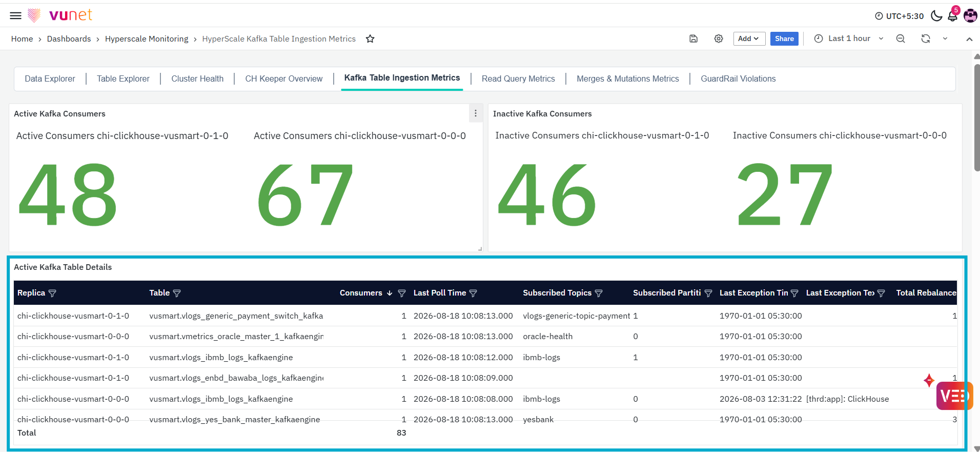
Task: Open the Add dropdown
Action: 749,38
